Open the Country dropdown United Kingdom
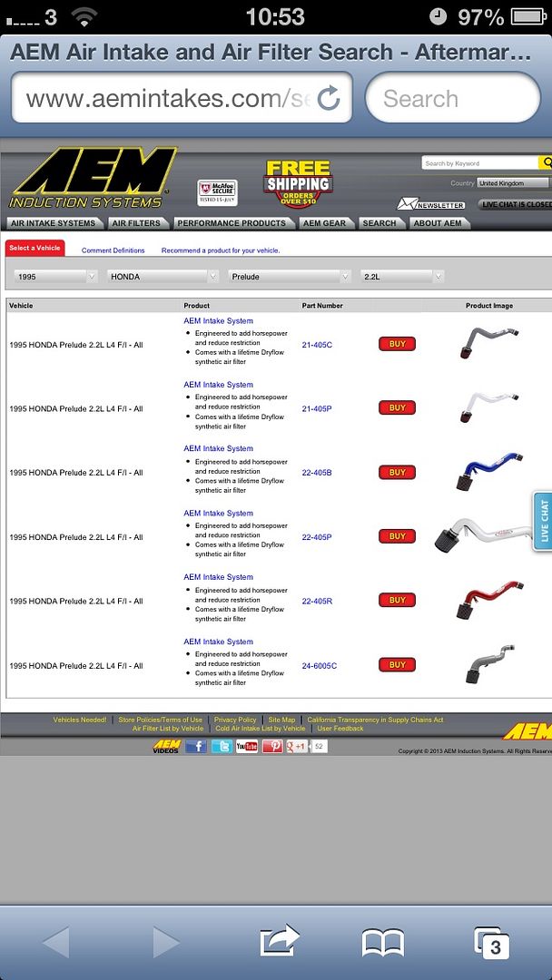This screenshot has height=980, width=552. pyautogui.click(x=513, y=183)
